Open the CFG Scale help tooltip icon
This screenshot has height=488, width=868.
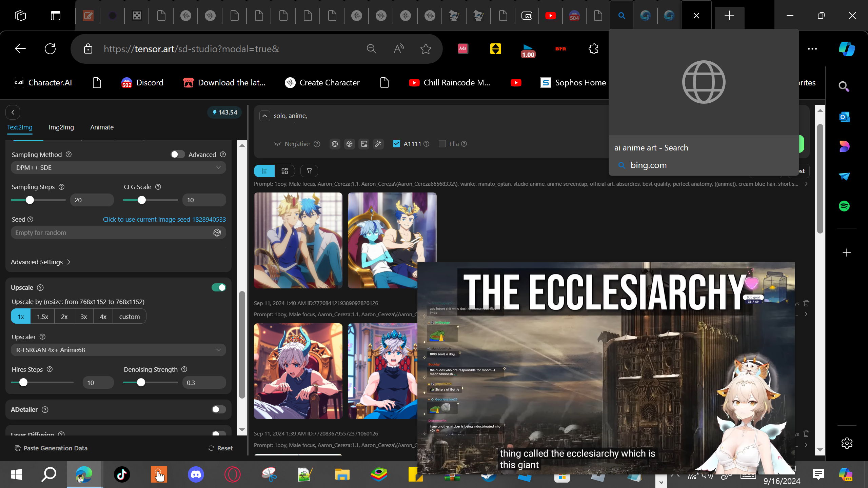pos(158,187)
